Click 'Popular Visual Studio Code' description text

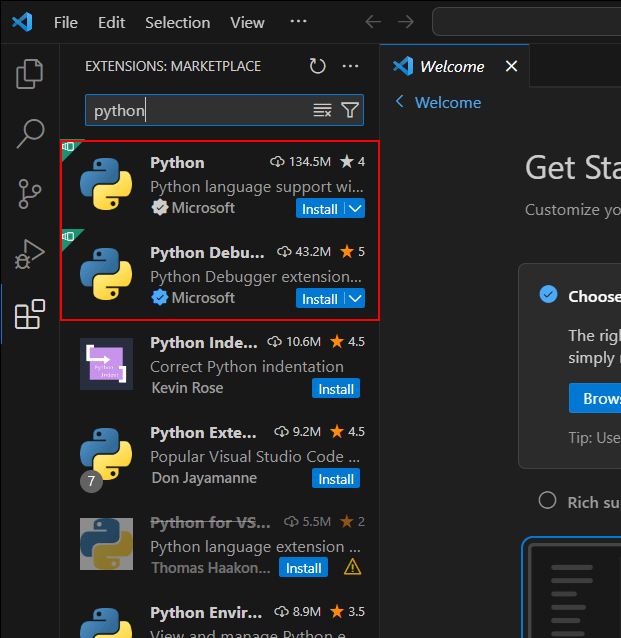[255, 457]
